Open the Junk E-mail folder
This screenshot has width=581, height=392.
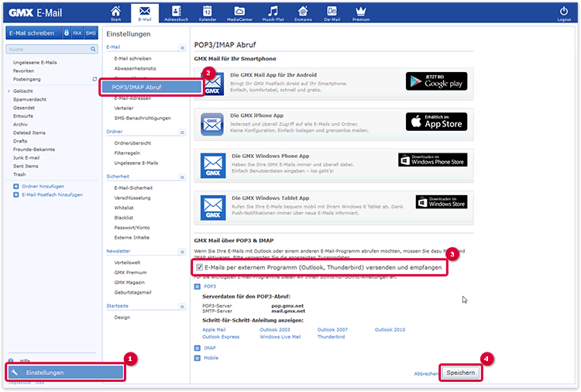(x=26, y=158)
